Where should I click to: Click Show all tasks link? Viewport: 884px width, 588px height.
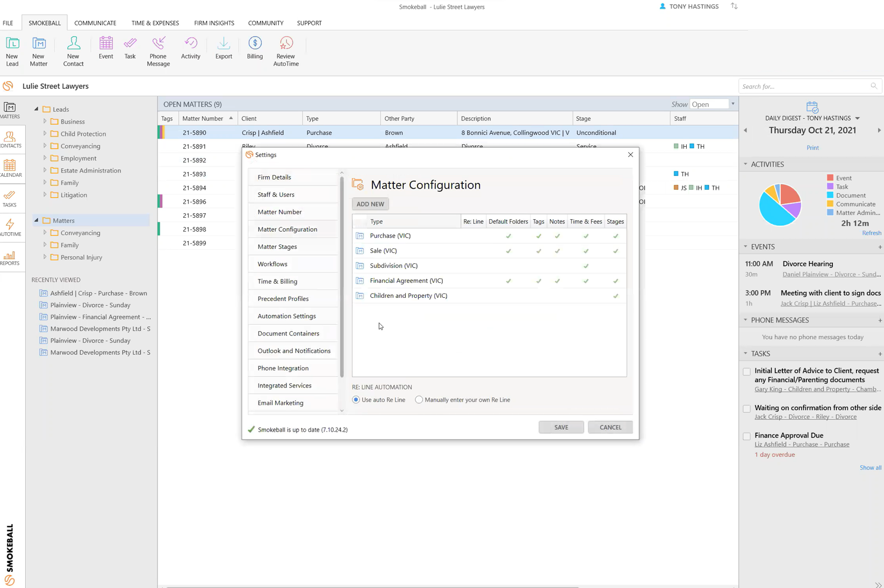(x=870, y=468)
